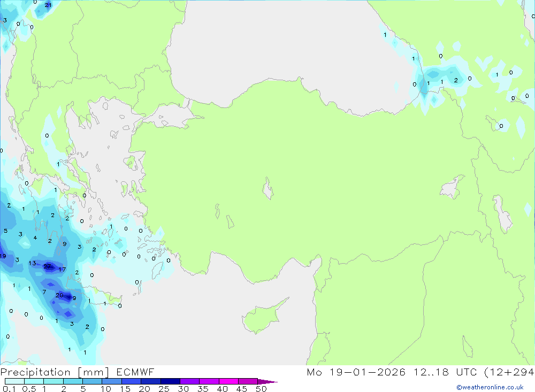Click the legend scale label "0.1"
Screen dimensions: 535x392
[x=9, y=389]
